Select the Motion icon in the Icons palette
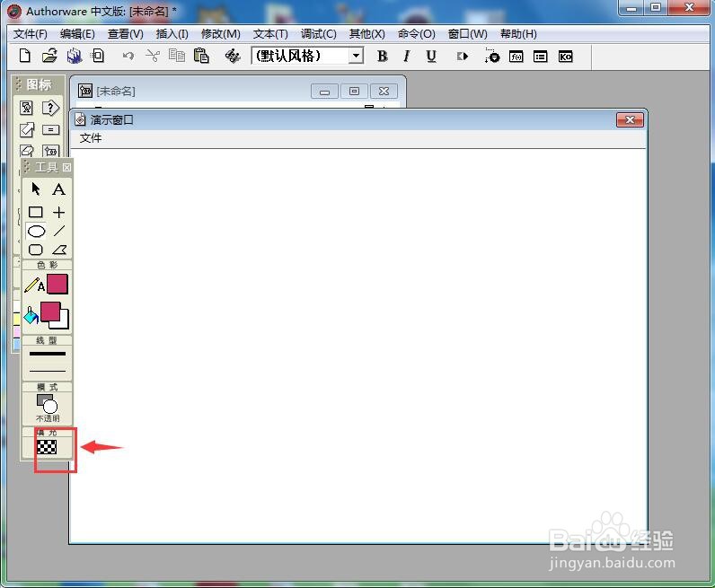The image size is (715, 588). click(26, 130)
